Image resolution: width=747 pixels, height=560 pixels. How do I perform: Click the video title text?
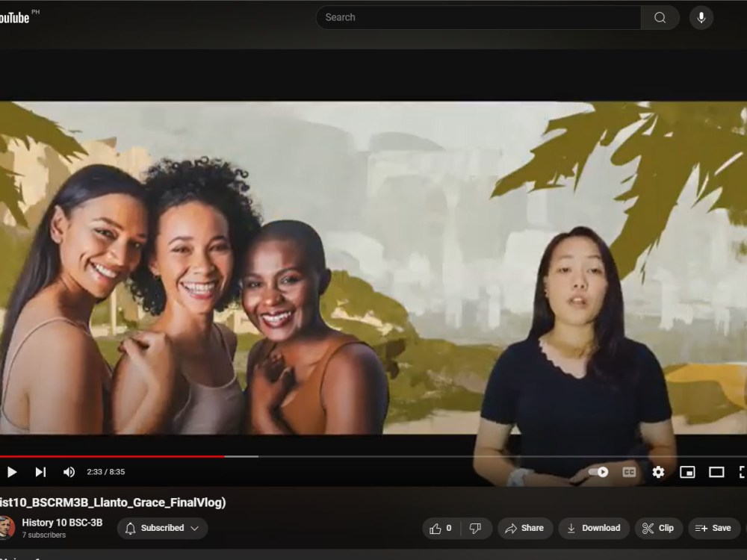tap(113, 503)
